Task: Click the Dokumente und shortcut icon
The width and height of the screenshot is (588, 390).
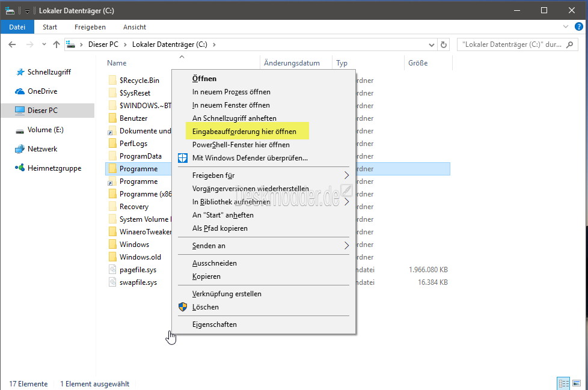Action: click(x=112, y=131)
